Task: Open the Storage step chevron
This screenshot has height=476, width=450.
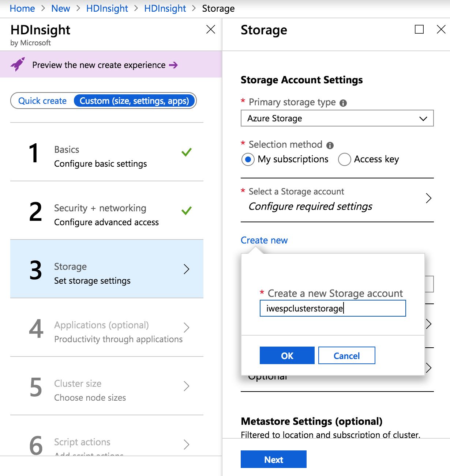Action: pyautogui.click(x=187, y=269)
